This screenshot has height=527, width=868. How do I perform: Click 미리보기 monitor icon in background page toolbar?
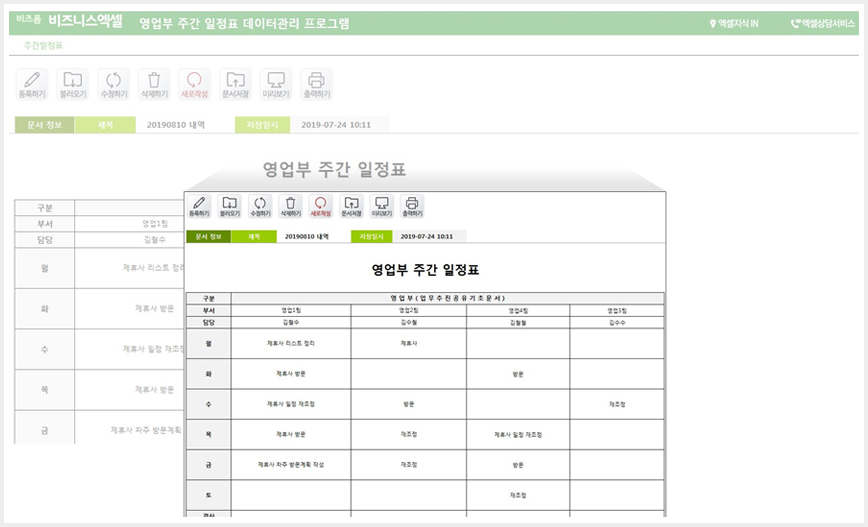(x=276, y=84)
